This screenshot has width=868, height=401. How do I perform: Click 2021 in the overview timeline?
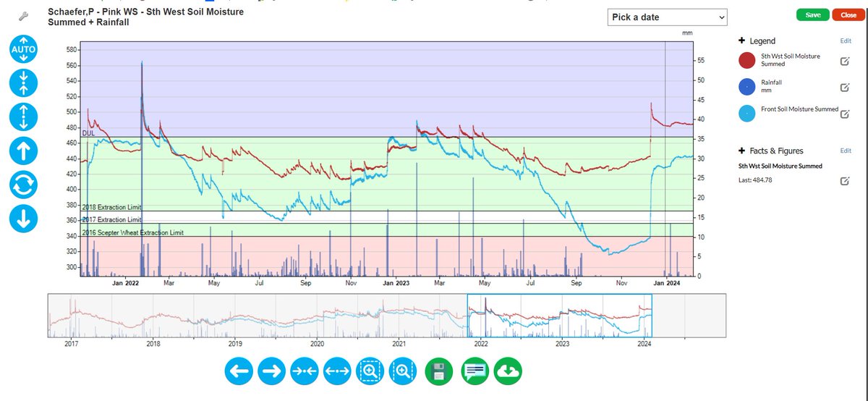(398, 344)
